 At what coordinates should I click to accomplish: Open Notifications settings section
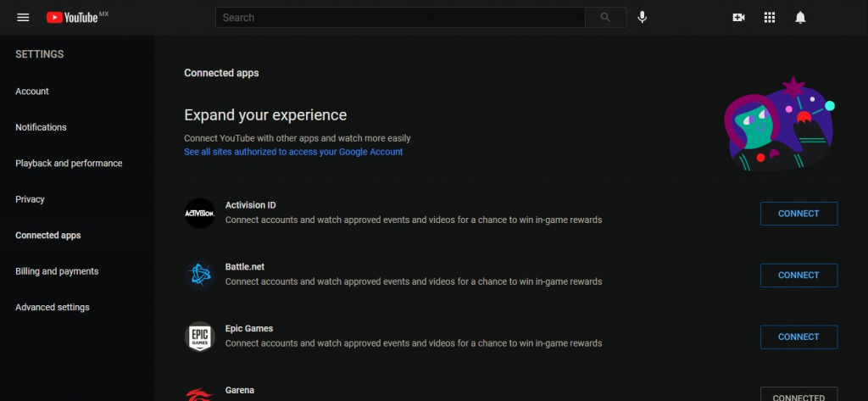(x=41, y=127)
